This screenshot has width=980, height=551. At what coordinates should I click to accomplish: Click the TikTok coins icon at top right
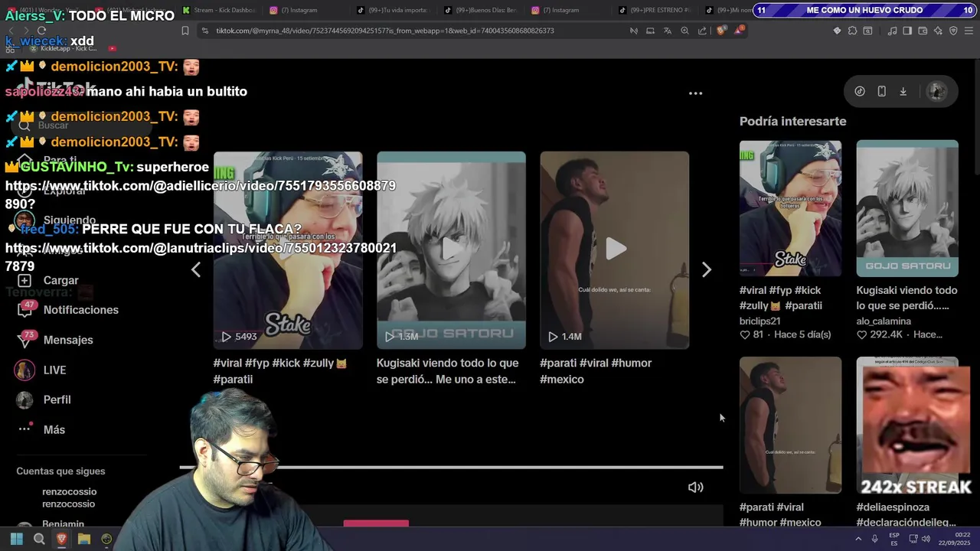pos(860,91)
